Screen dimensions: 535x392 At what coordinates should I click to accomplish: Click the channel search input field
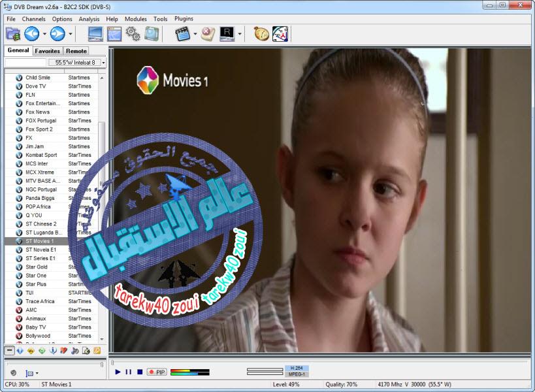pyautogui.click(x=25, y=63)
